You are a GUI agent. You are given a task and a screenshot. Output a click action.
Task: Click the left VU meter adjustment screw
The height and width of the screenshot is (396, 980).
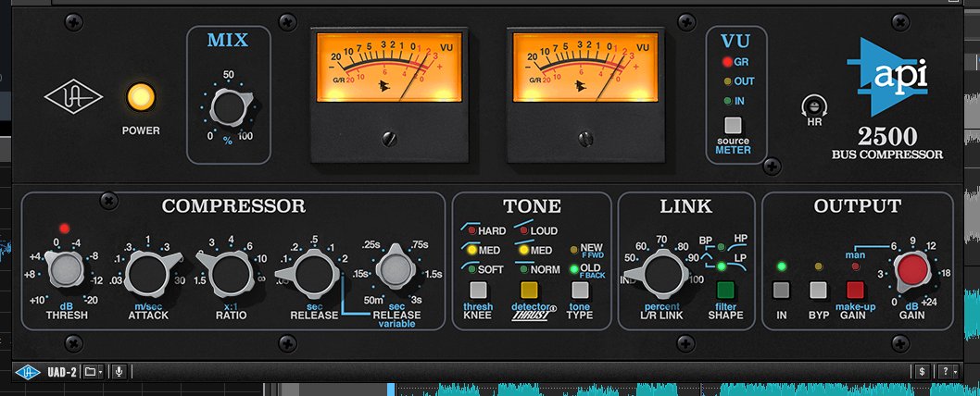click(389, 139)
